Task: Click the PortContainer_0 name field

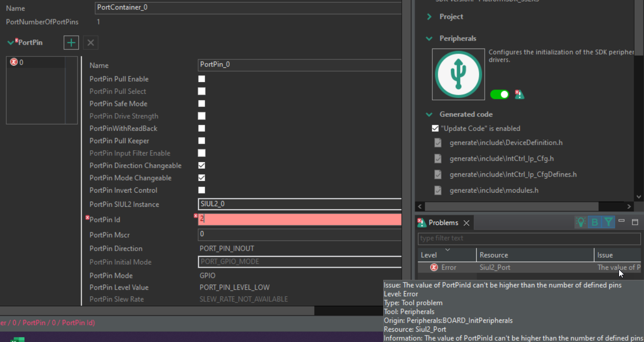Action: coord(248,8)
